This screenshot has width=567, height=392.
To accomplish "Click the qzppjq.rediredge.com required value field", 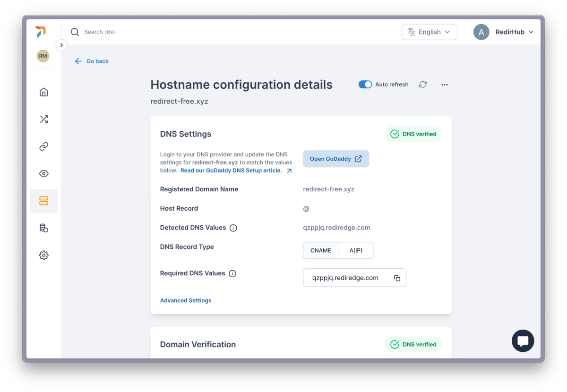I will (x=354, y=278).
